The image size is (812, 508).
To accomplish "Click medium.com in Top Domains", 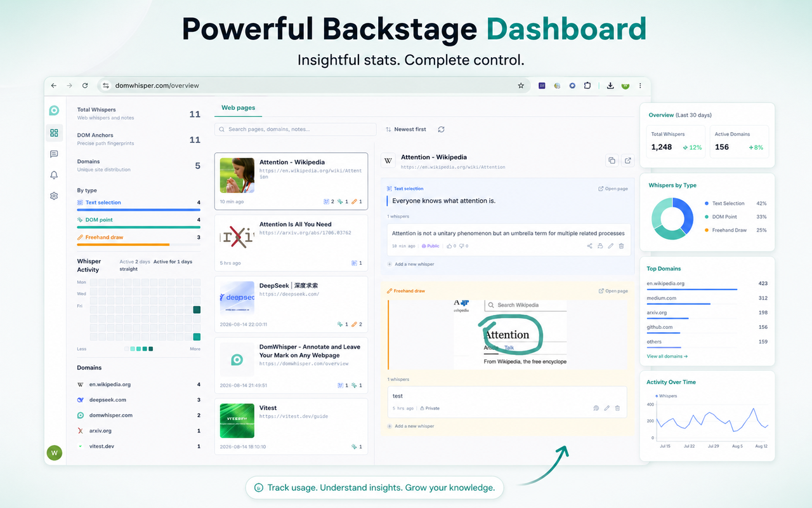I will pyautogui.click(x=707, y=299).
